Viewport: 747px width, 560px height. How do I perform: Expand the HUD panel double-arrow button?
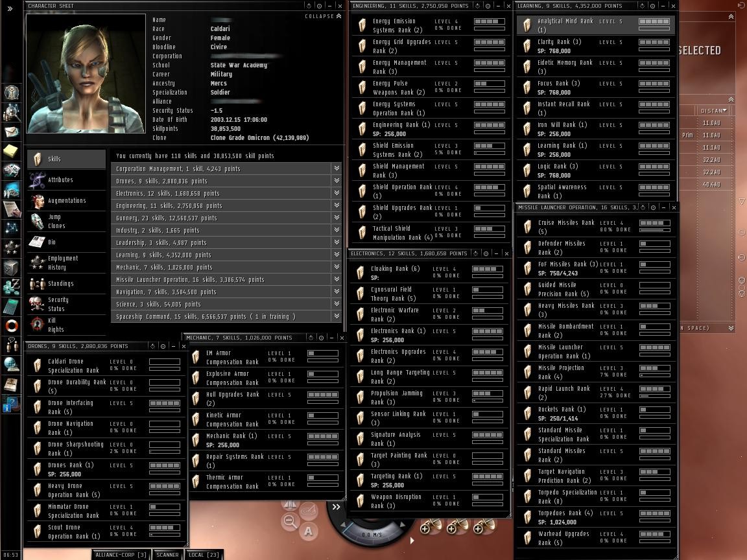coord(336,507)
